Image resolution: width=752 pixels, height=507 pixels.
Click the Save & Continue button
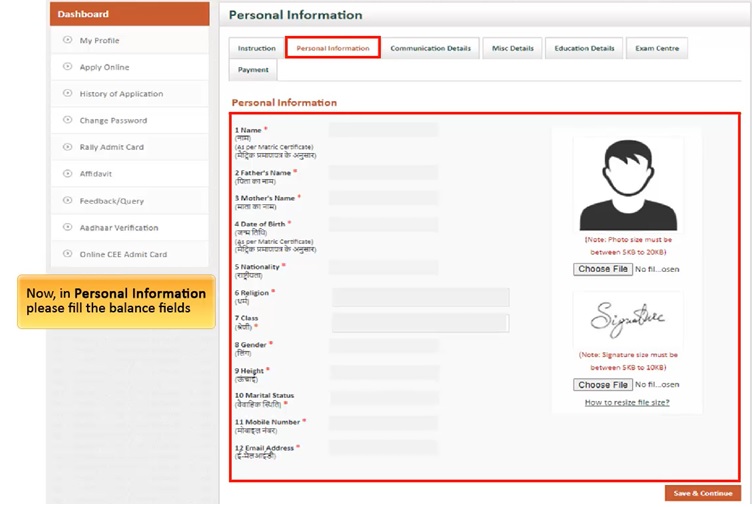[703, 493]
